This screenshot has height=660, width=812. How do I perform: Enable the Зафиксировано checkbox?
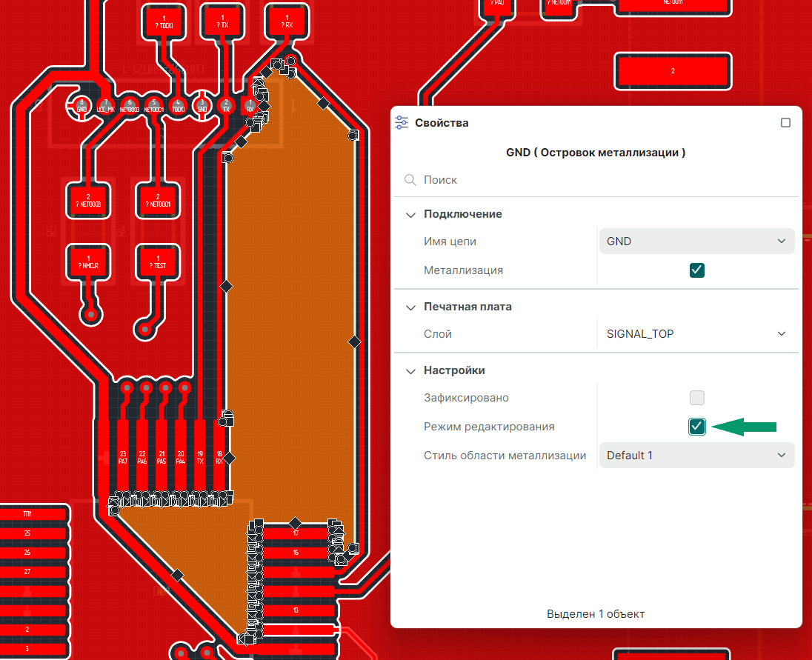pos(696,398)
